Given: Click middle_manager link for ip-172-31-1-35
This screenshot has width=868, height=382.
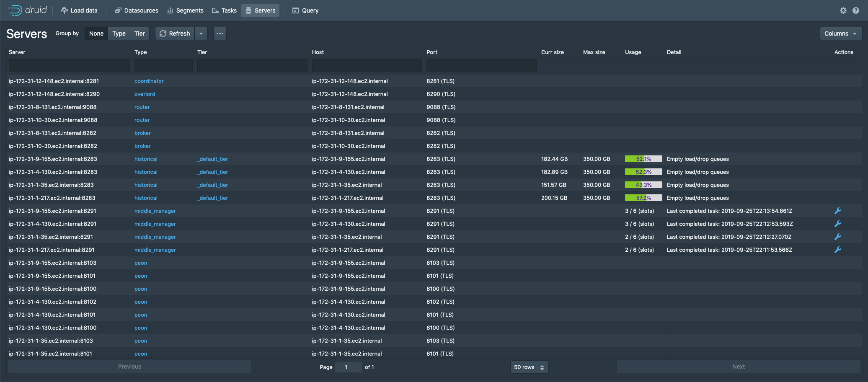Looking at the screenshot, I should [155, 237].
